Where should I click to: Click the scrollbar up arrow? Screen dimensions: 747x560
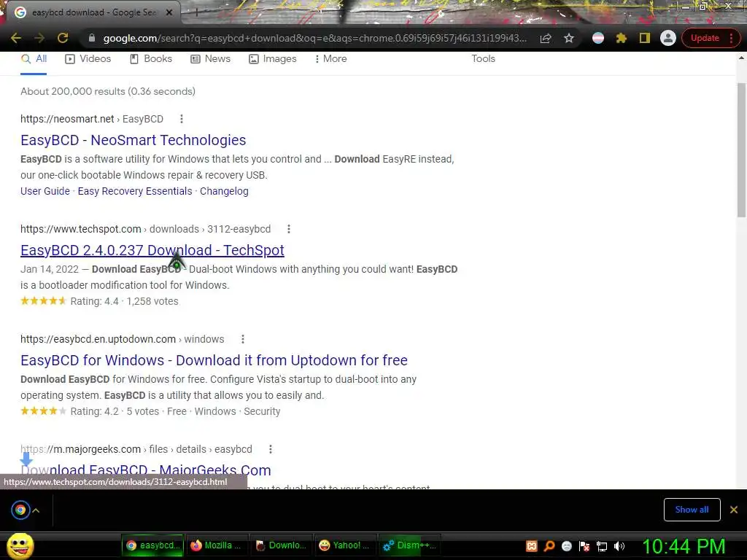point(741,58)
